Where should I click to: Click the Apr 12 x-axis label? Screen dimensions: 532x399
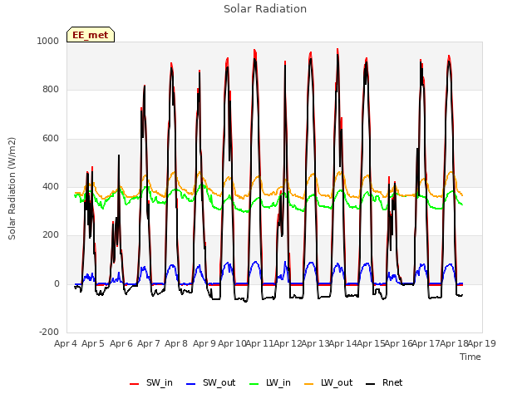288,343
